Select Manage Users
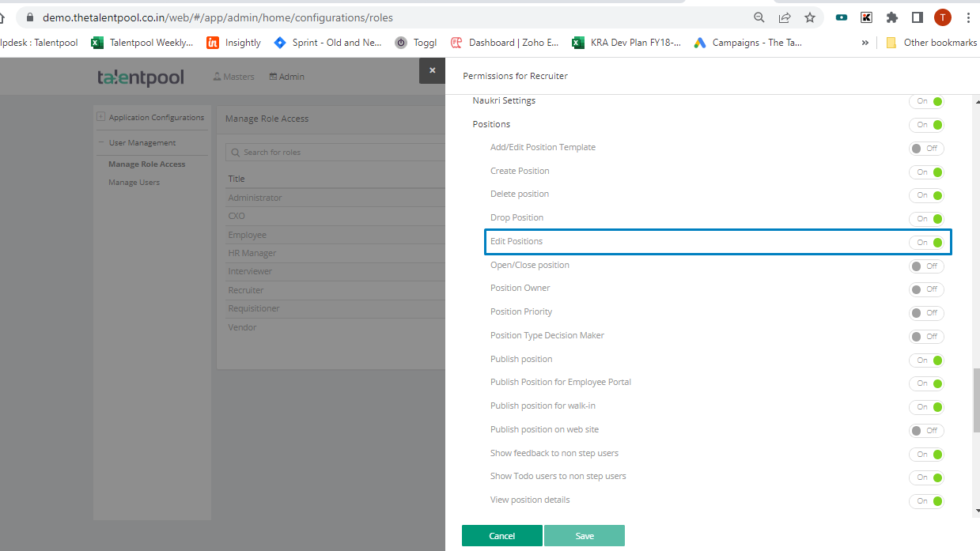This screenshot has width=980, height=551. (x=134, y=182)
